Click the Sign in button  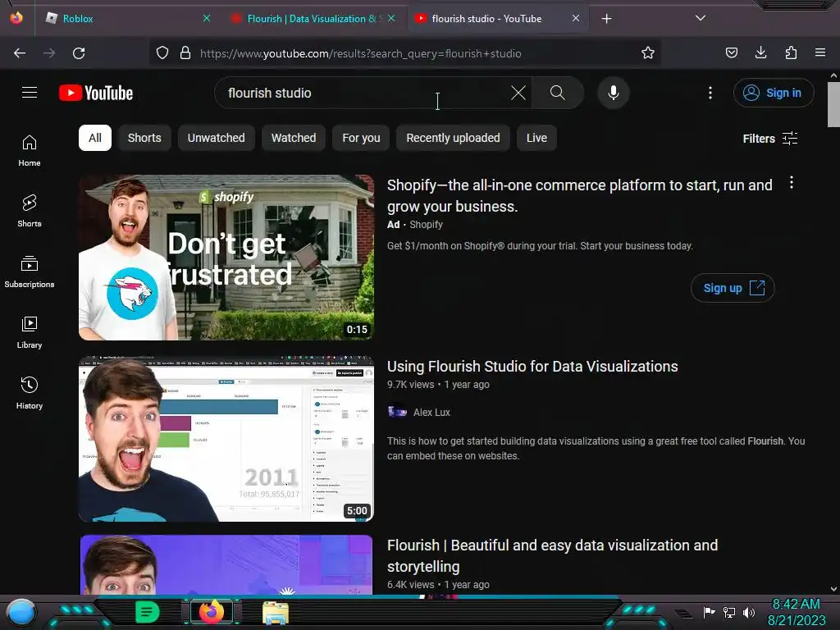pos(773,93)
